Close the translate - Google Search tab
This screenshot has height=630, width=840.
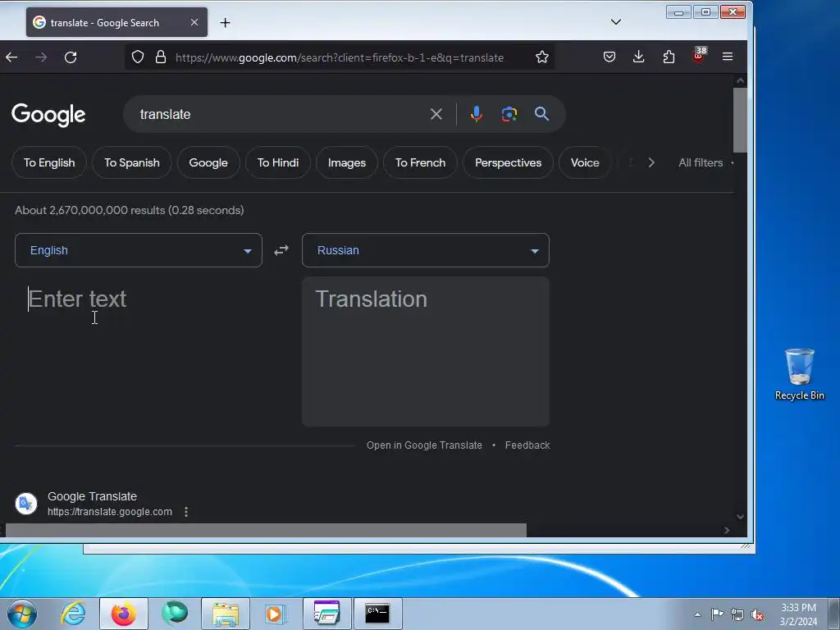pyautogui.click(x=194, y=22)
